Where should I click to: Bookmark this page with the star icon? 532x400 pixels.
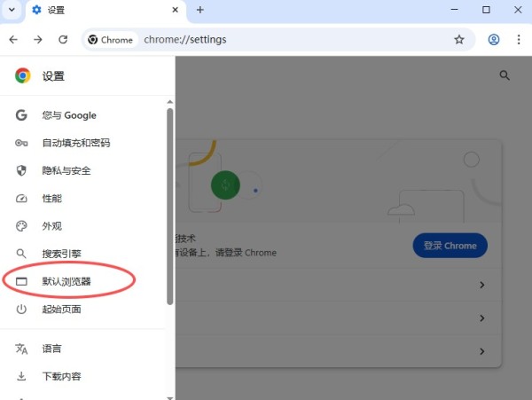[459, 40]
